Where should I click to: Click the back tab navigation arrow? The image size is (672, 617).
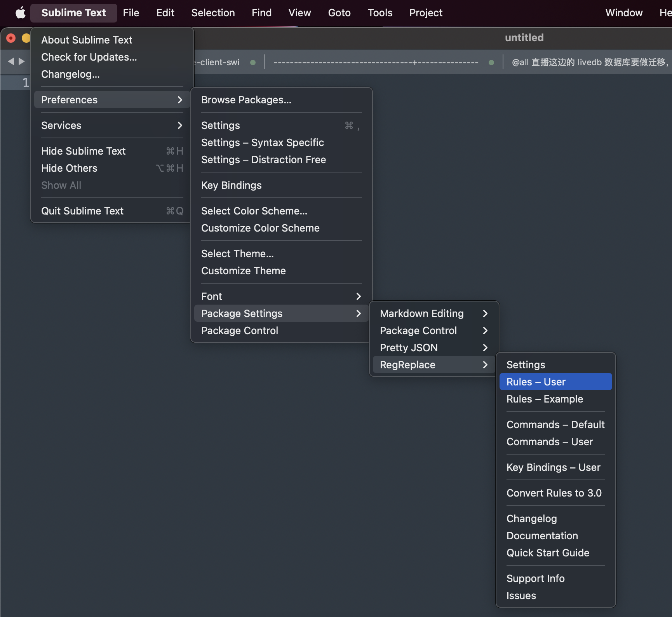[11, 61]
